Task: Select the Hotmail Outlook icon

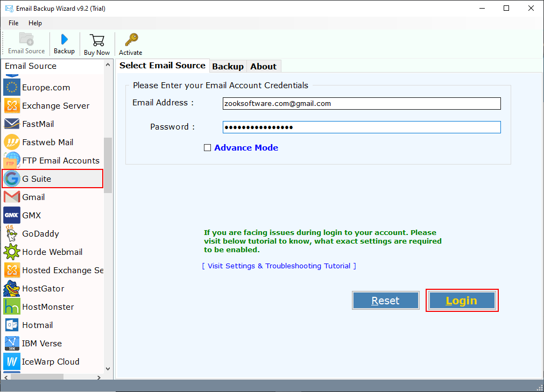Action: pos(12,325)
